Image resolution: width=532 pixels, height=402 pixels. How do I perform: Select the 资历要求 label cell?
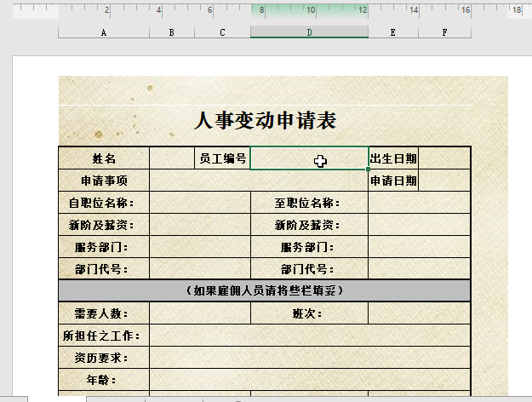coord(104,358)
